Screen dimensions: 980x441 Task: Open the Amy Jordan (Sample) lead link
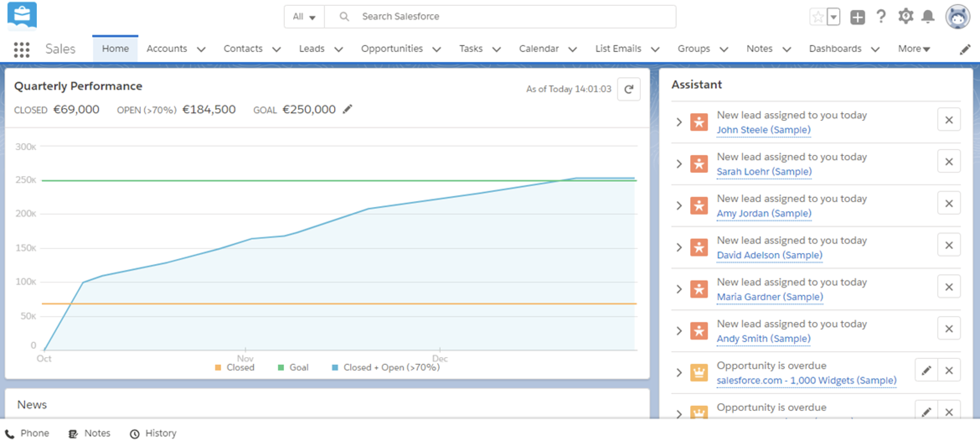[x=764, y=213]
